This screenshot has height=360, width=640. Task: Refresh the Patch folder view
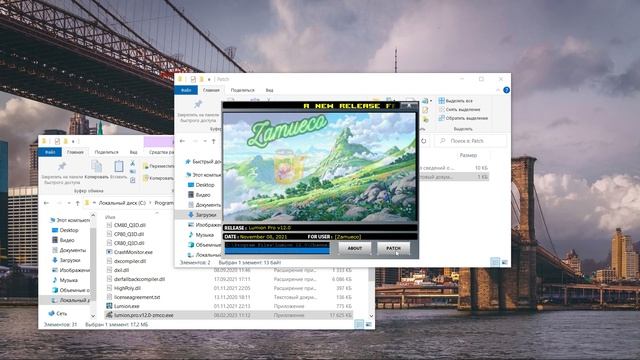[424, 141]
